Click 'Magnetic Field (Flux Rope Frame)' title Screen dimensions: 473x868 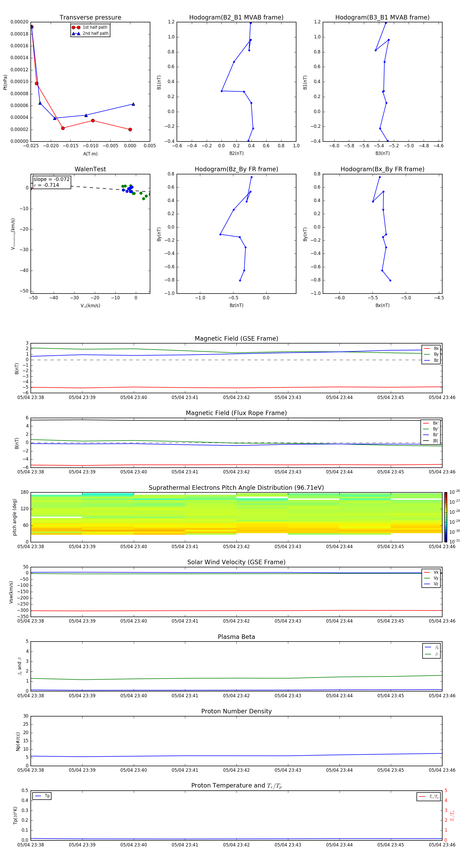pyautogui.click(x=236, y=413)
